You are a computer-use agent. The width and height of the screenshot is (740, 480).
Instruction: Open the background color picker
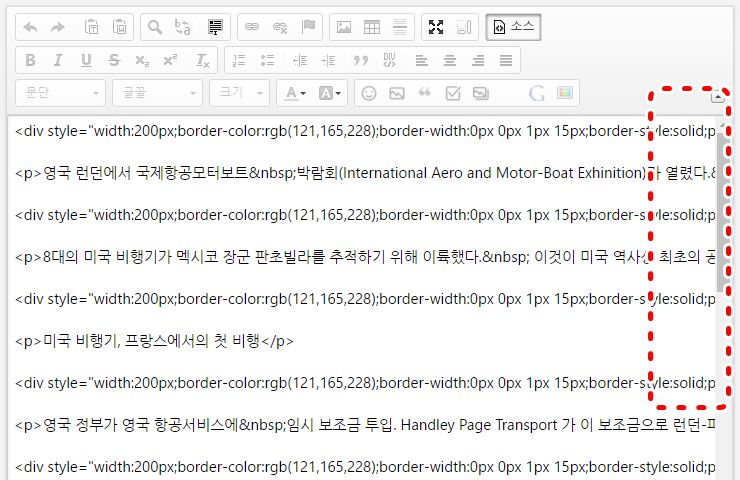coord(329,93)
